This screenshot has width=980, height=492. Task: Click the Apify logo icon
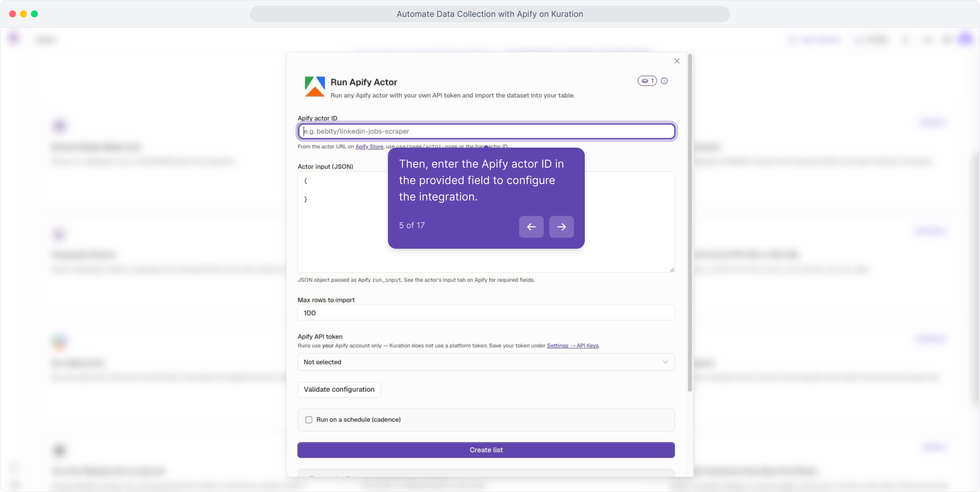pyautogui.click(x=315, y=87)
